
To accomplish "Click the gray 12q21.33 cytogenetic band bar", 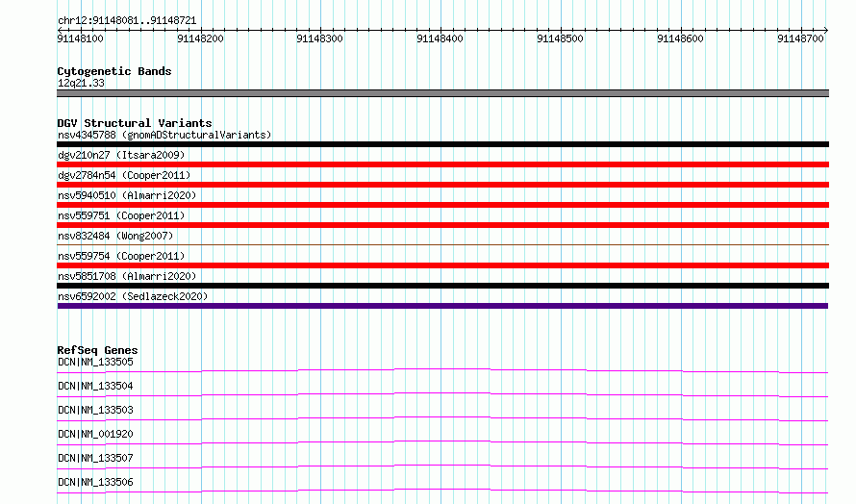I will pyautogui.click(x=442, y=93).
